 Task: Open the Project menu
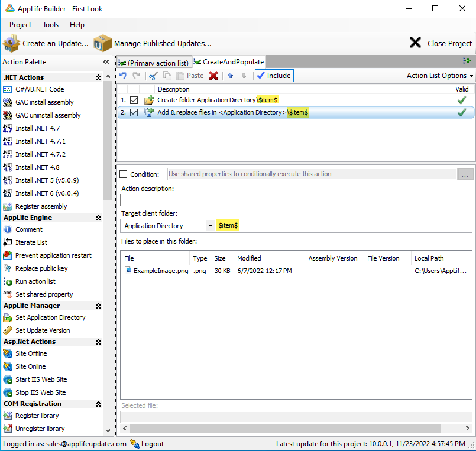20,25
